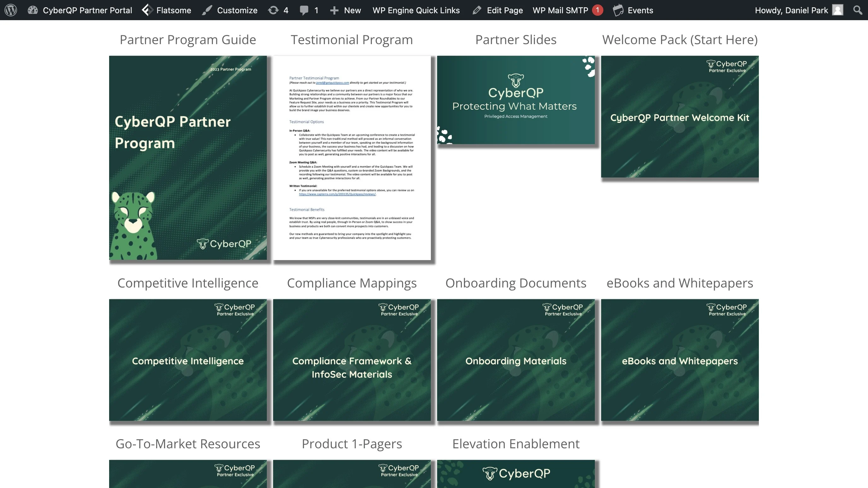
Task: Open the Flatsome theme menu
Action: (x=173, y=10)
